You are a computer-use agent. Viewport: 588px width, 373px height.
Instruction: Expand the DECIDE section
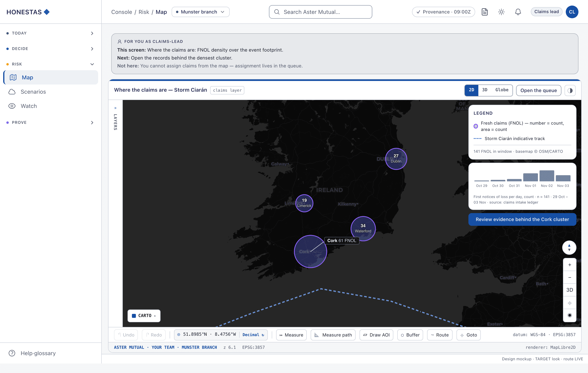(x=51, y=49)
